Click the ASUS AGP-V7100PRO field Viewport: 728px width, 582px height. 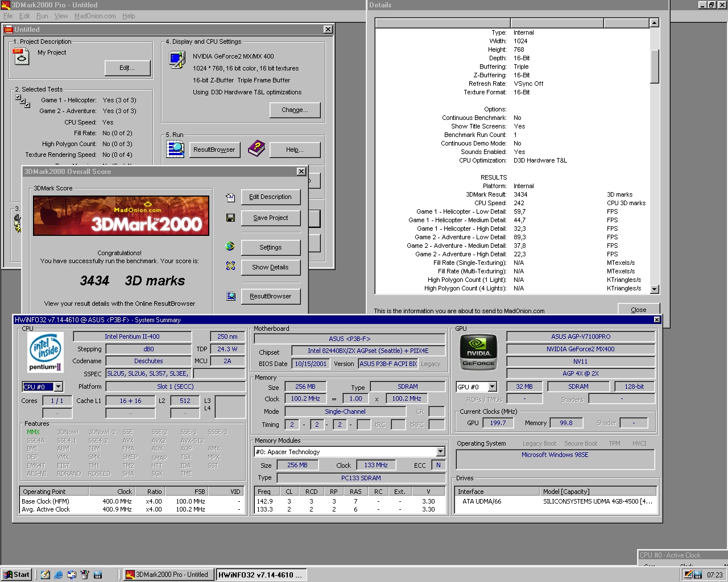pos(580,336)
